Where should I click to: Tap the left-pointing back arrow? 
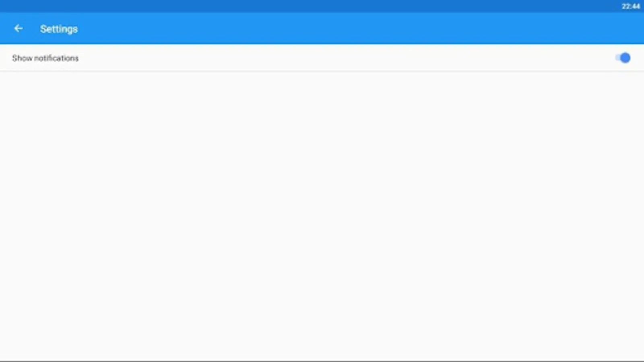point(18,29)
